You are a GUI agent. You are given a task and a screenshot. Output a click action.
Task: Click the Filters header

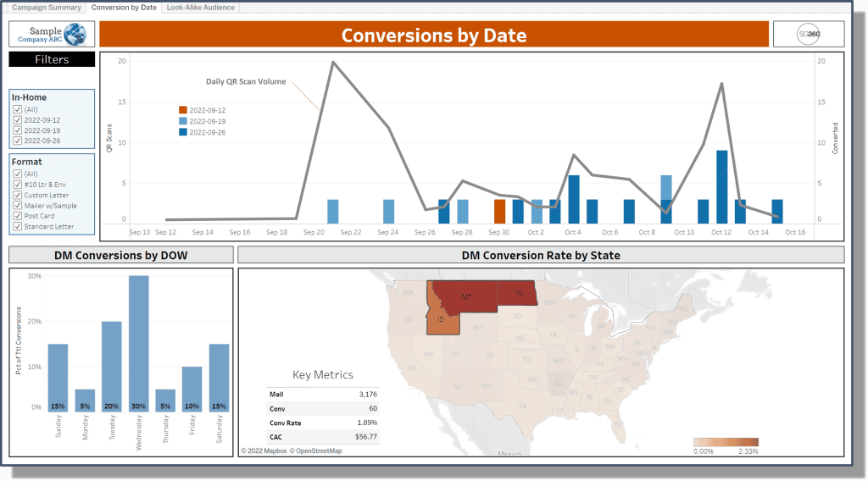click(52, 59)
